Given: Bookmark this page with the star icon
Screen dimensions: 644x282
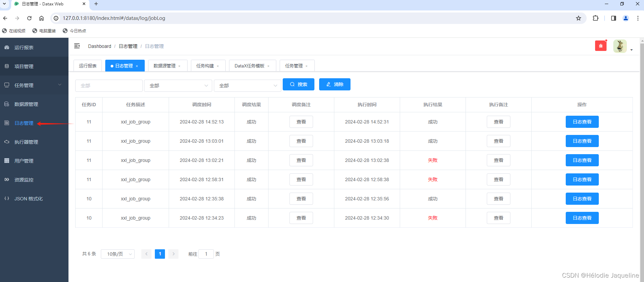Looking at the screenshot, I should tap(579, 18).
